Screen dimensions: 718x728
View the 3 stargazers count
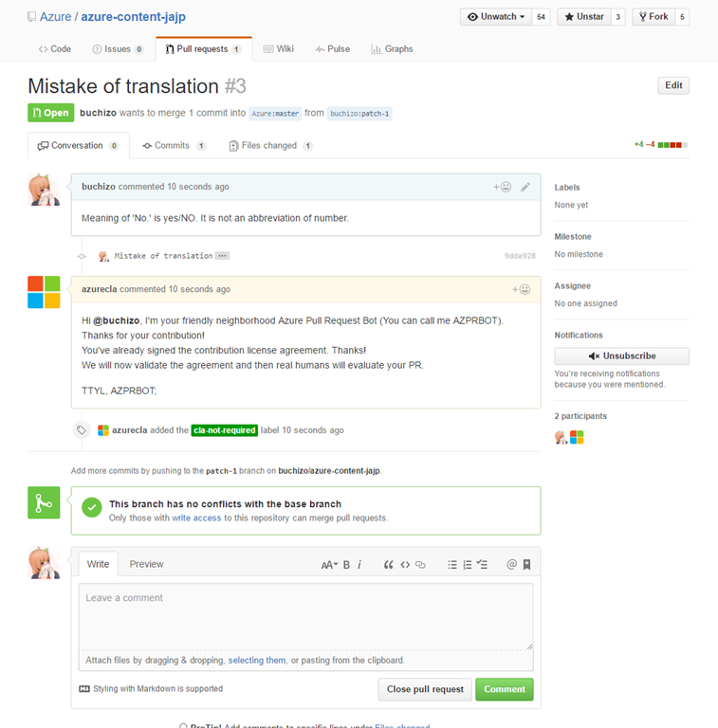pyautogui.click(x=618, y=17)
